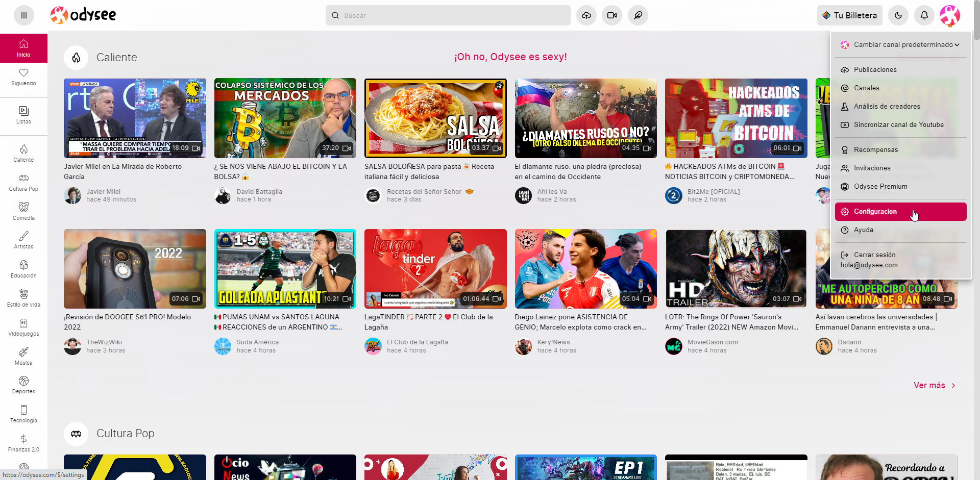Open Comedia category in sidebar
This screenshot has height=480, width=980.
pos(23,212)
